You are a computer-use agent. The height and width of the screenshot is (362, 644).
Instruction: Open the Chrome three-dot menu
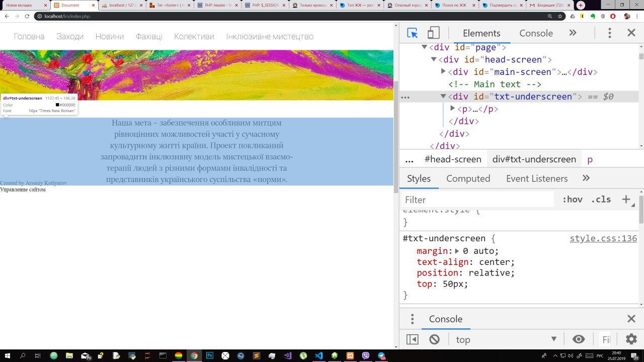(638, 16)
